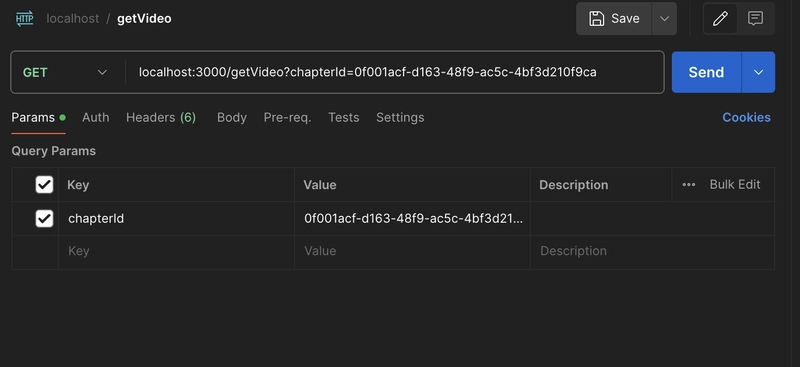
Task: Click the HTTP request type icon
Action: [x=24, y=18]
